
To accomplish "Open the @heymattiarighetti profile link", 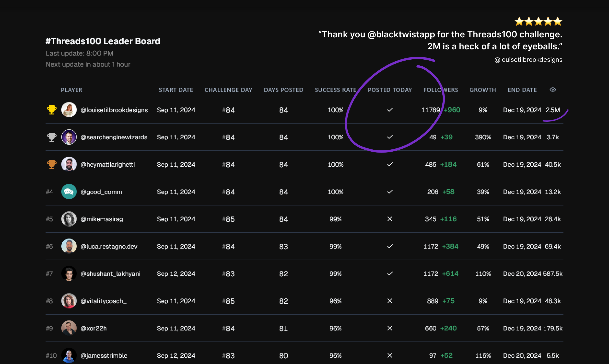I will coord(108,164).
